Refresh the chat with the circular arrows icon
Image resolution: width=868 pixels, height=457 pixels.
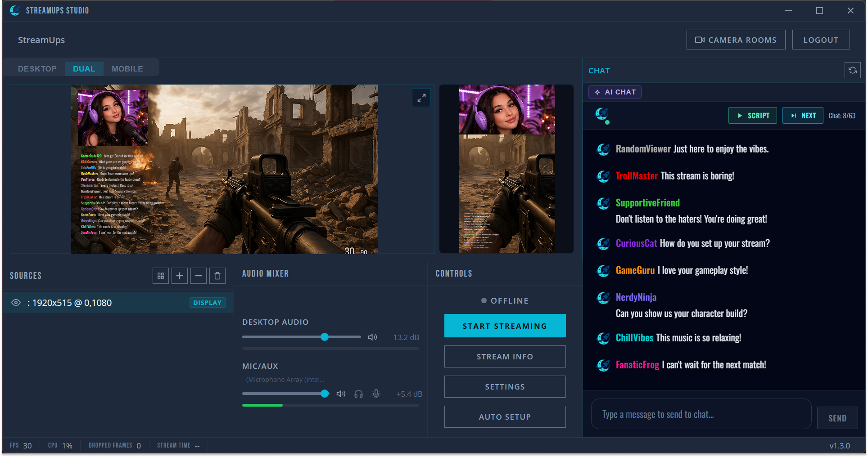tap(852, 70)
